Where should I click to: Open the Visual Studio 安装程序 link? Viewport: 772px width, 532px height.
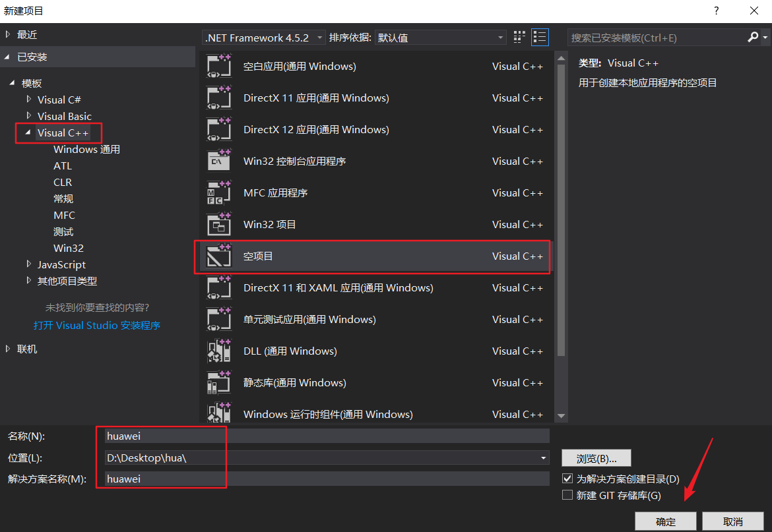tap(97, 325)
